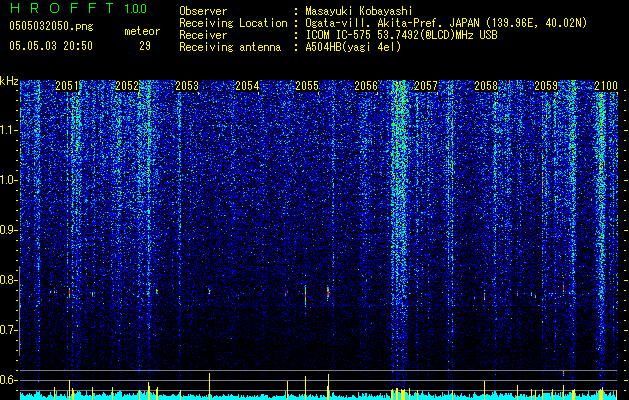The width and height of the screenshot is (629, 400).
Task: Click the Receiving antenna label
Action: [230, 47]
